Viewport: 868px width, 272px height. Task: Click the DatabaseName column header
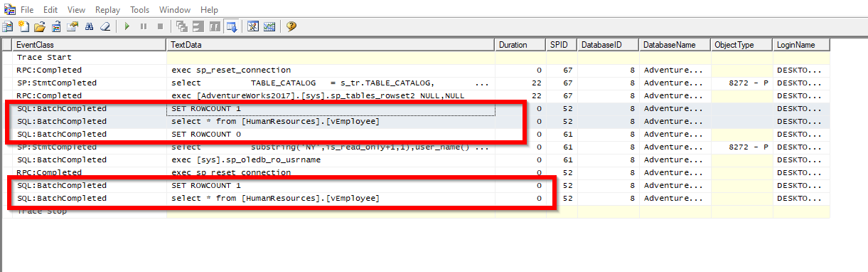click(x=675, y=44)
